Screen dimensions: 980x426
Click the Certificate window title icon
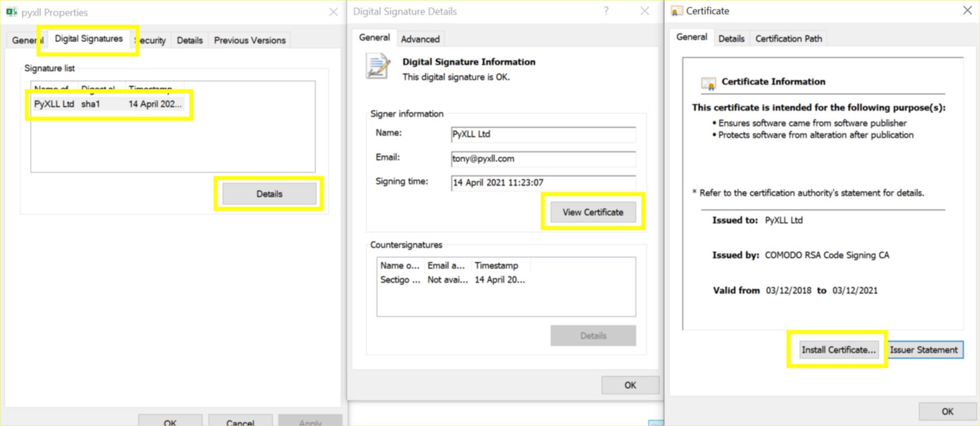(677, 11)
